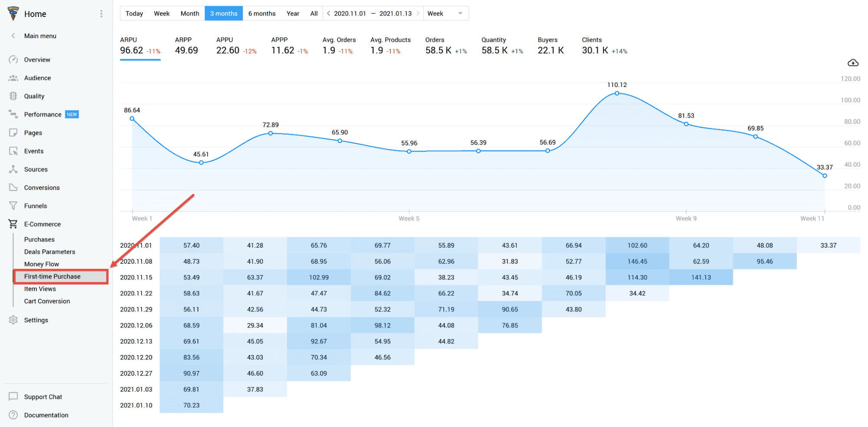Go back to Main menu

click(40, 36)
